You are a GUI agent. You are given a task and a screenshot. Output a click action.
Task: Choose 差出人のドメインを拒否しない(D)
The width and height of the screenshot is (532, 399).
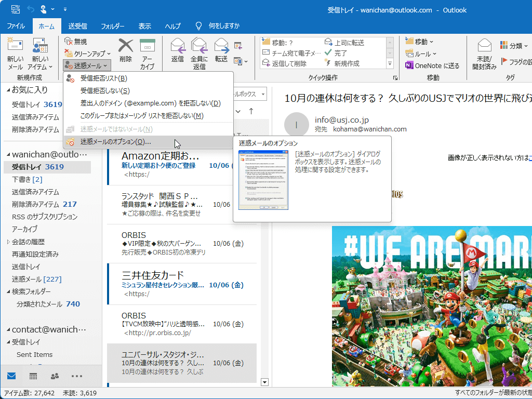click(148, 103)
